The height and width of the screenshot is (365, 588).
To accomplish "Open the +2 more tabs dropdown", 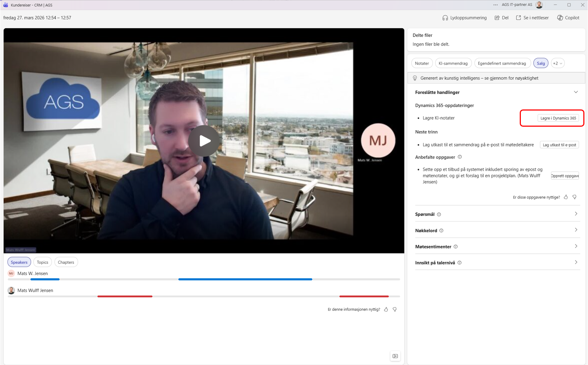I will pyautogui.click(x=557, y=63).
